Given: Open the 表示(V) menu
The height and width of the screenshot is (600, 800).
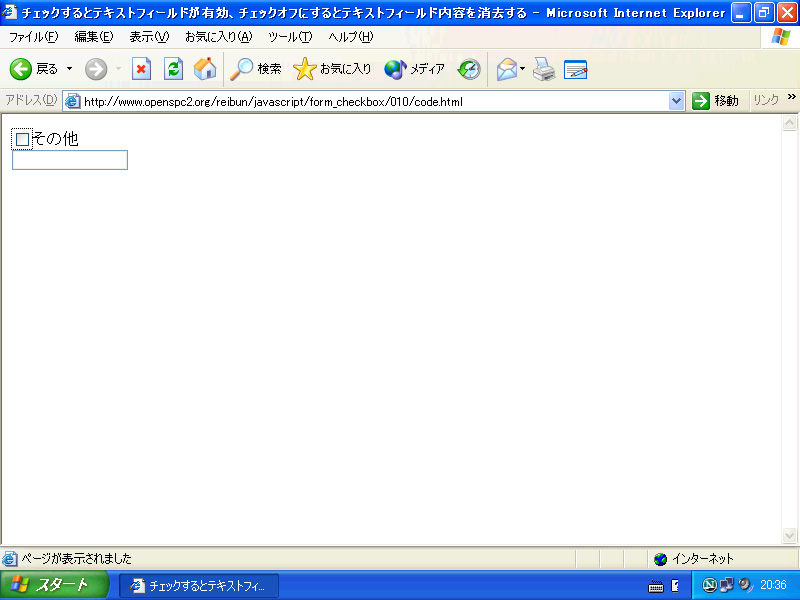Looking at the screenshot, I should click(149, 37).
